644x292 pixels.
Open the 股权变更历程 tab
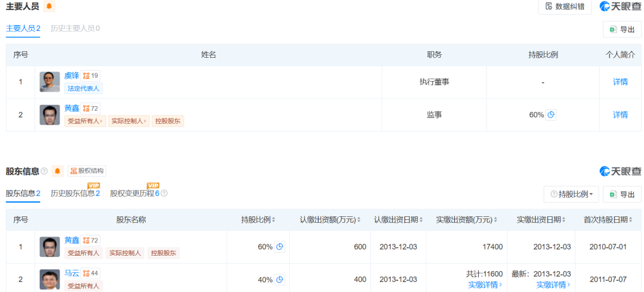pyautogui.click(x=134, y=193)
